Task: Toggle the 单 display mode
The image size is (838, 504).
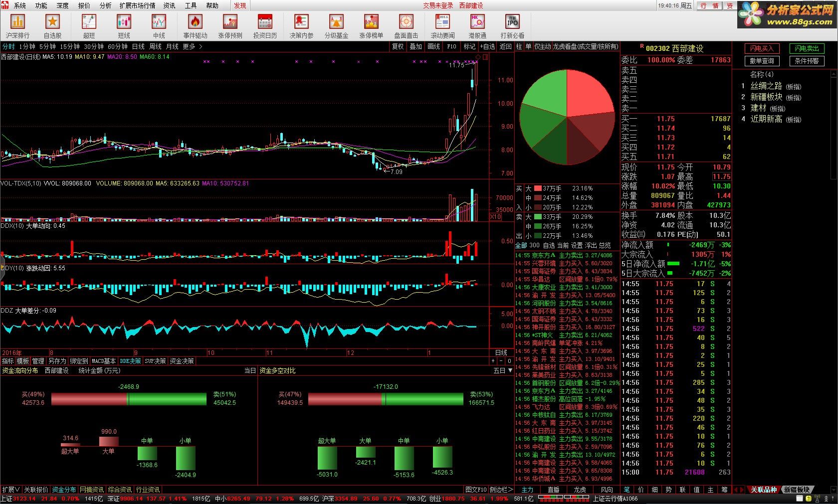Action: point(528,46)
